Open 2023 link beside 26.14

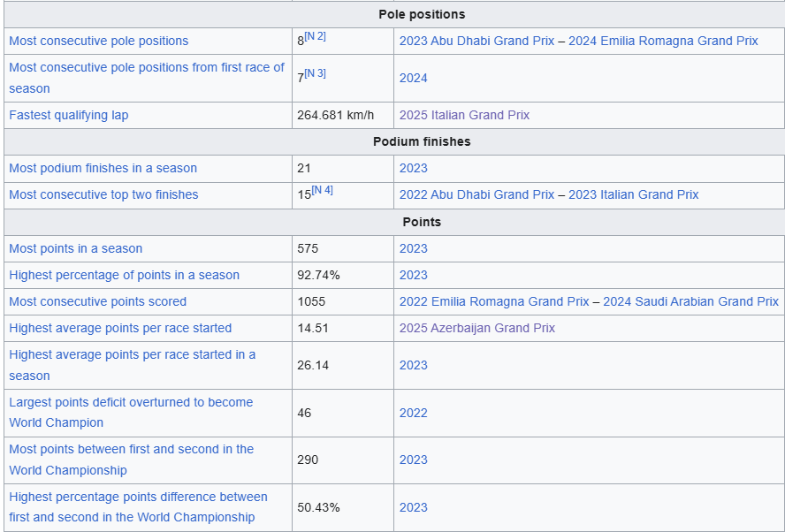click(413, 365)
